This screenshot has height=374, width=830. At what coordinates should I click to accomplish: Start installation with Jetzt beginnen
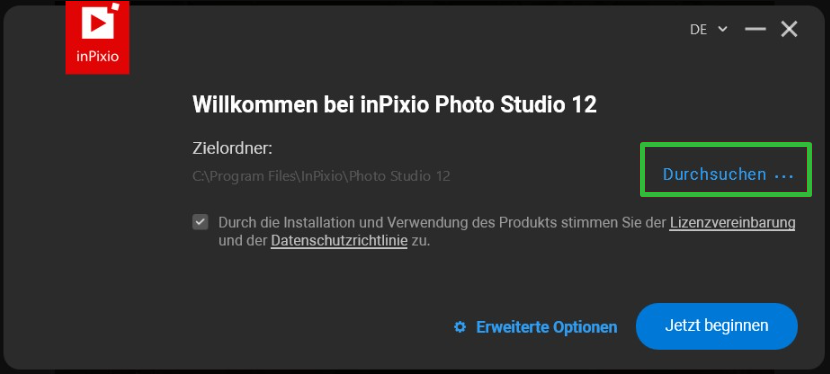(x=717, y=325)
